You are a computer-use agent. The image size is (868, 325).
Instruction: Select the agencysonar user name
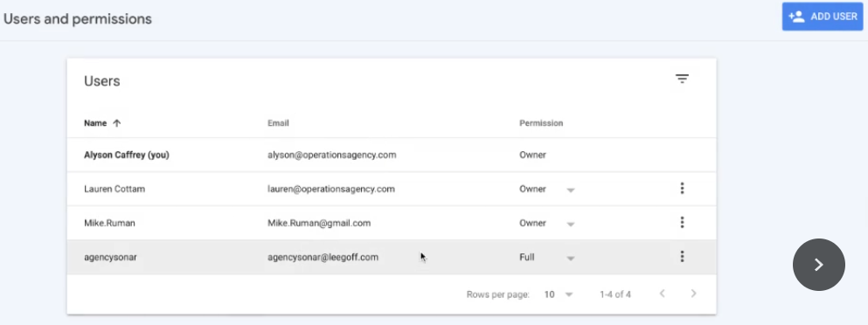coord(110,258)
